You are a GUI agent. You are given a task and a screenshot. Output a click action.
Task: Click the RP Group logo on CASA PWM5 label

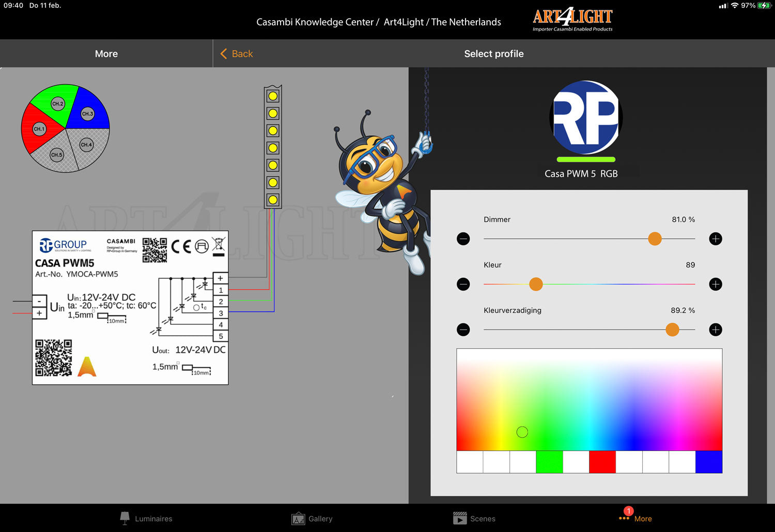(x=64, y=245)
